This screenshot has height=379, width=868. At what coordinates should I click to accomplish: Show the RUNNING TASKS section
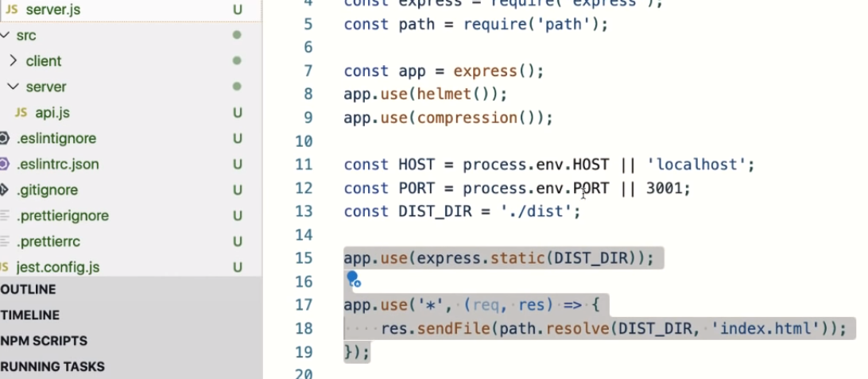coord(52,366)
